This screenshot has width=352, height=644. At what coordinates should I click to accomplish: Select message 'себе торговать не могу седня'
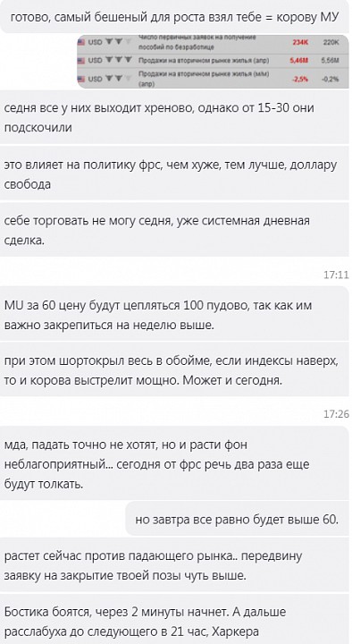coord(176,230)
